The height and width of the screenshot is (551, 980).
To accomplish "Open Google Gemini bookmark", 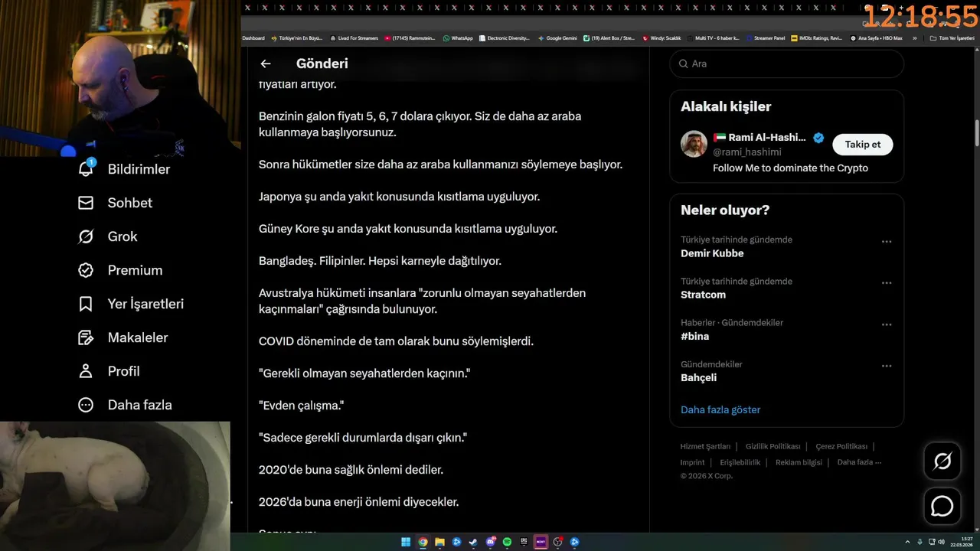I will click(x=557, y=37).
